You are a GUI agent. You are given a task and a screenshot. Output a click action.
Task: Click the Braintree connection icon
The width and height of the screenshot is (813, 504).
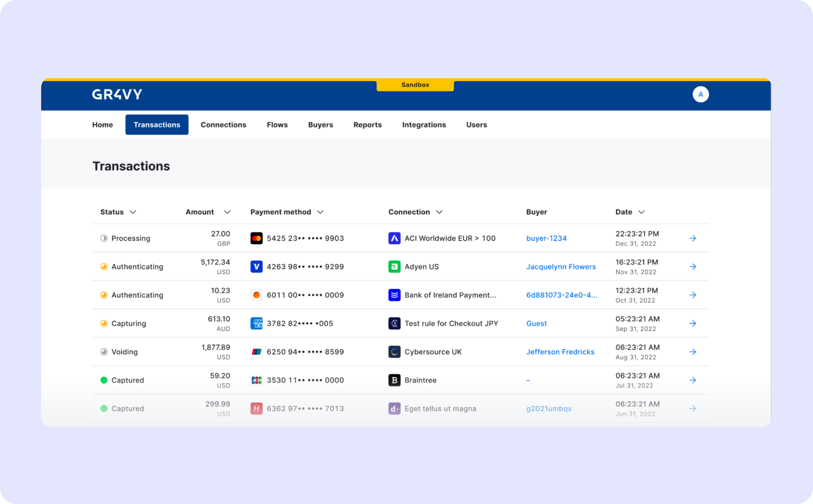(x=394, y=380)
